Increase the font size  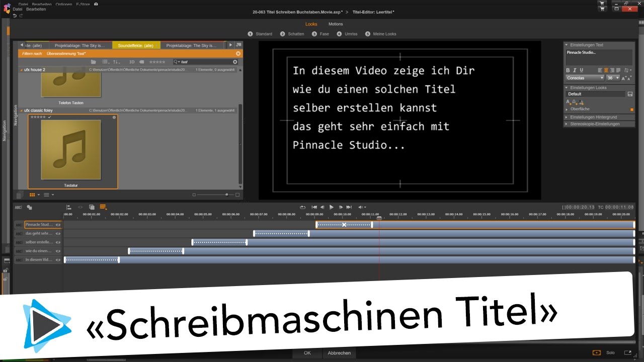(x=624, y=78)
